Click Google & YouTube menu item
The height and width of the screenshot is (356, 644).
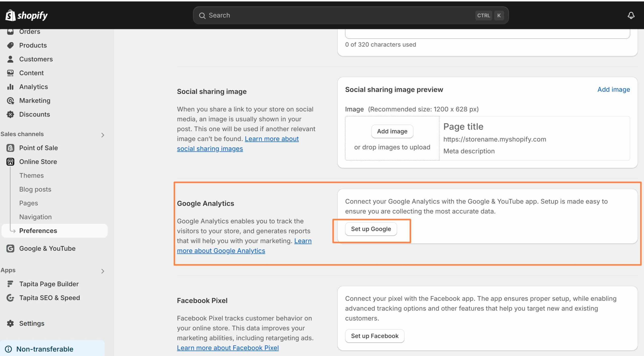pyautogui.click(x=47, y=248)
